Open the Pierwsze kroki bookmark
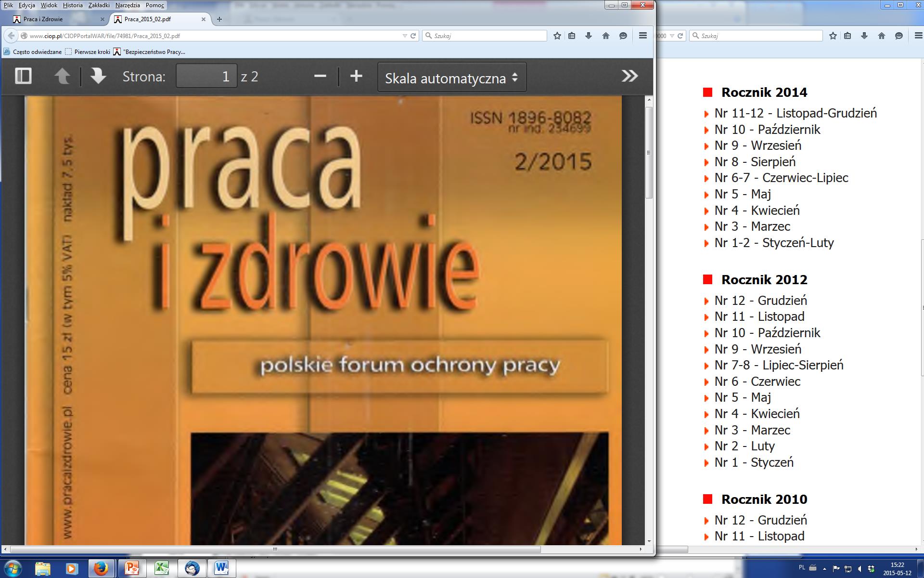Screen dimensions: 924x578 coord(88,52)
